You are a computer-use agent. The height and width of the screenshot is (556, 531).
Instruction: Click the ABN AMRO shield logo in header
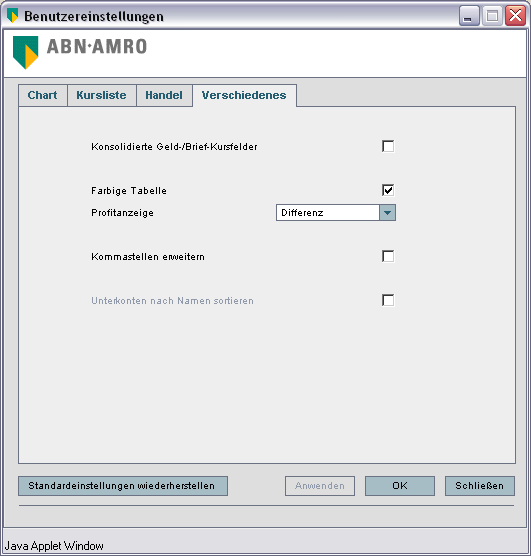26,52
